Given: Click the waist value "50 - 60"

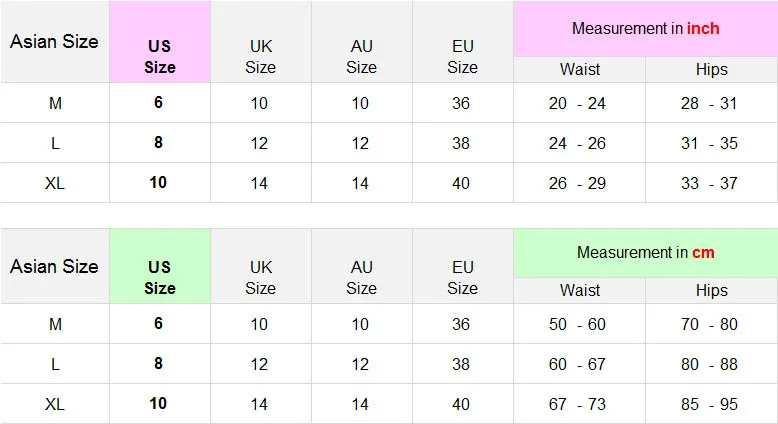Looking at the screenshot, I should pos(578,324).
